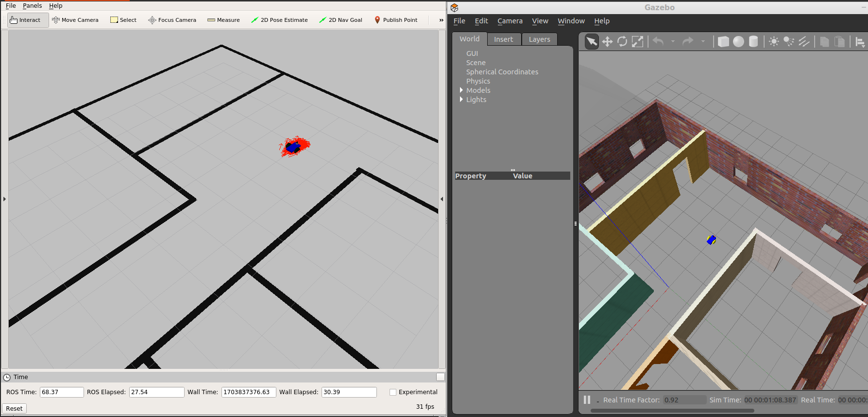Click the Reset button in RViz
This screenshot has width=868, height=417.
click(14, 408)
